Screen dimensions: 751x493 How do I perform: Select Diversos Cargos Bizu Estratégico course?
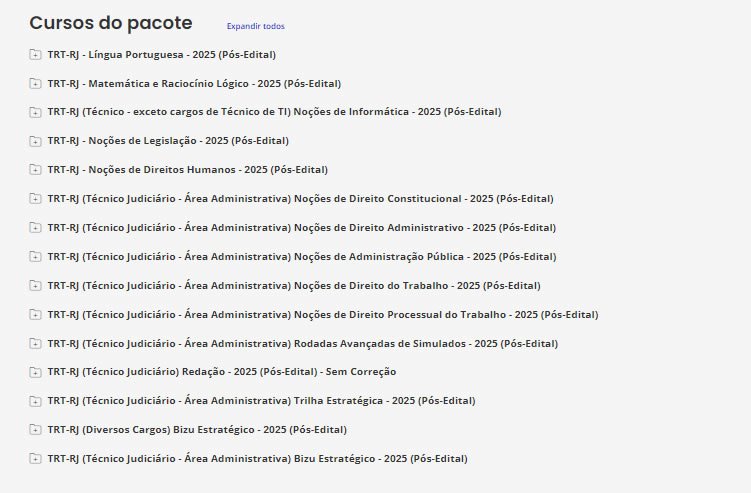[197, 430]
